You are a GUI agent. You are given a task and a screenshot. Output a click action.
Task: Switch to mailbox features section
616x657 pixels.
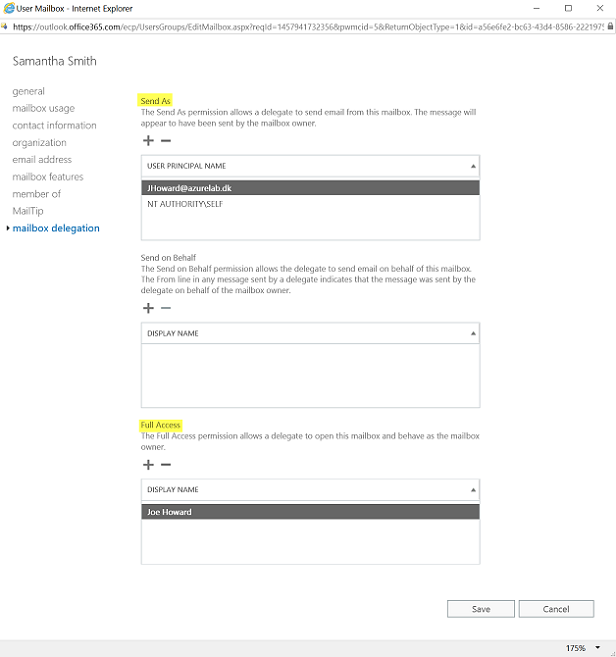click(48, 177)
